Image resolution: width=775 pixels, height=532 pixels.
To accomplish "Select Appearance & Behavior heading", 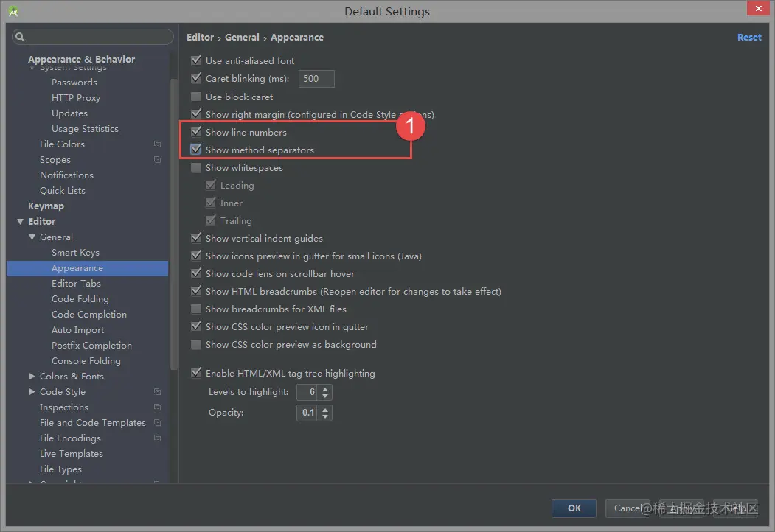I will [x=81, y=59].
